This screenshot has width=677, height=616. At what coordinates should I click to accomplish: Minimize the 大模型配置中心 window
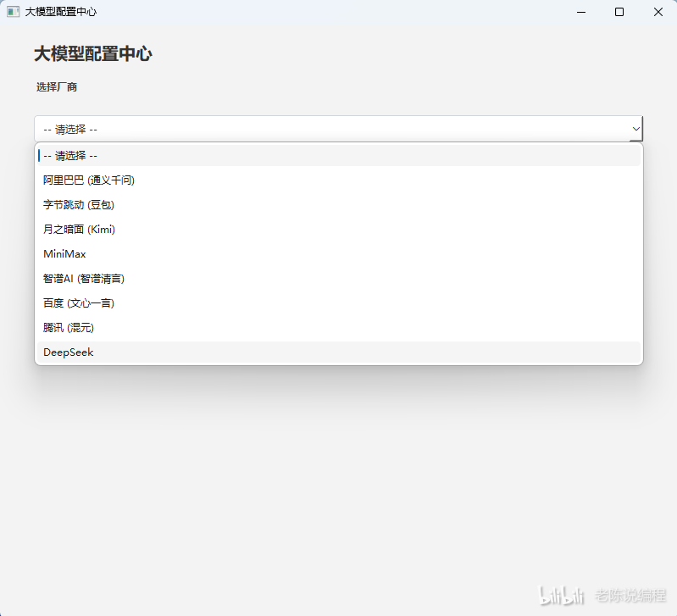pos(581,12)
